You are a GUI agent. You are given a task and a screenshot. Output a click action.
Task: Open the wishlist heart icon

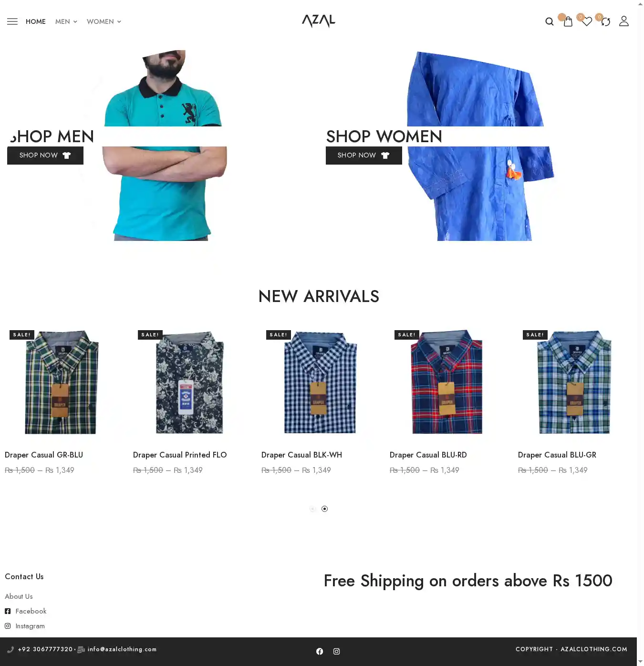tap(587, 21)
